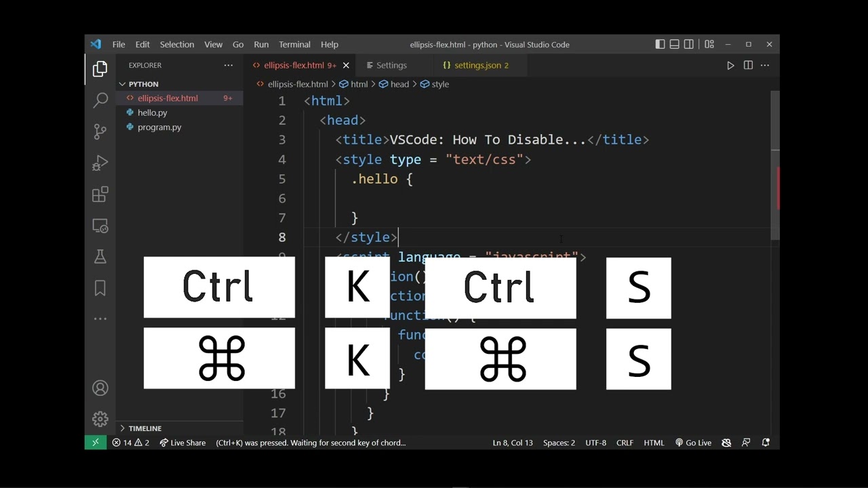Open the head breadcrumb dropdown
The height and width of the screenshot is (488, 868).
pyautogui.click(x=394, y=84)
